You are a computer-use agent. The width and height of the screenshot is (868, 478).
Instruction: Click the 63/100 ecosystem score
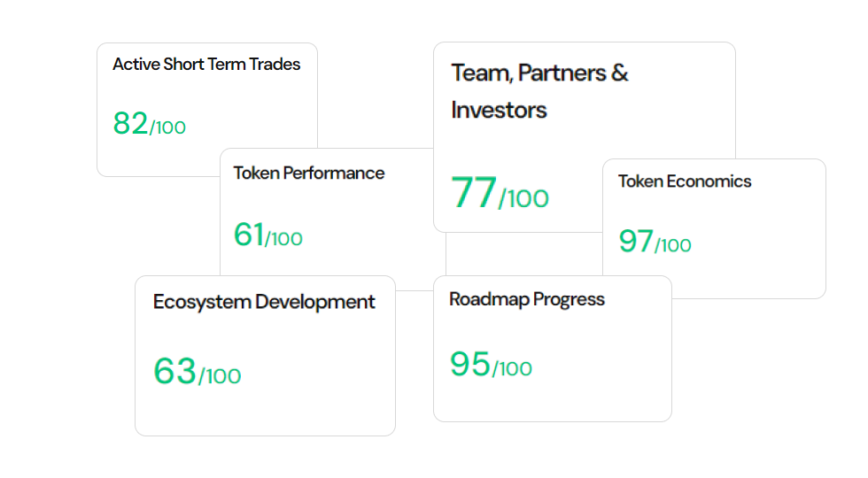click(x=197, y=371)
